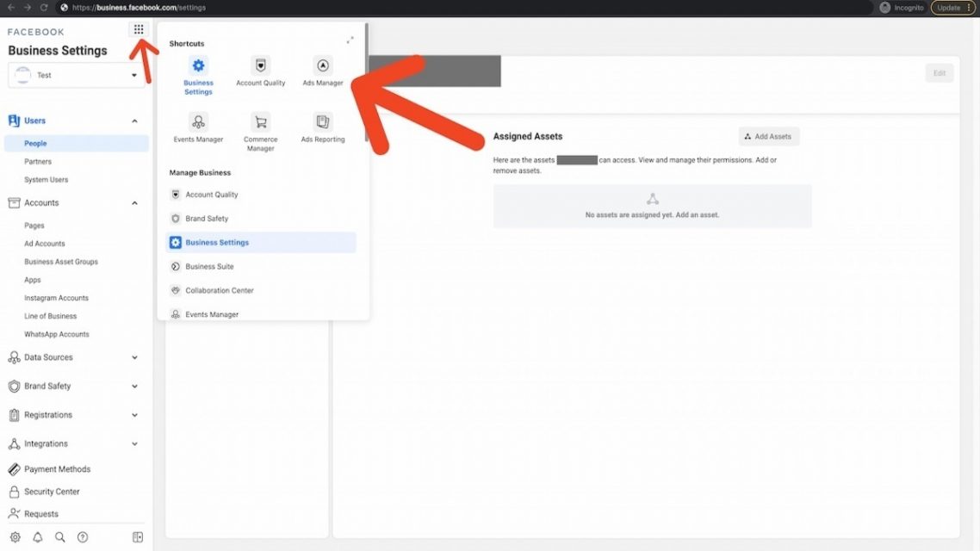Open Events Manager in Manage Business list
The height and width of the screenshot is (551, 980).
[261, 314]
